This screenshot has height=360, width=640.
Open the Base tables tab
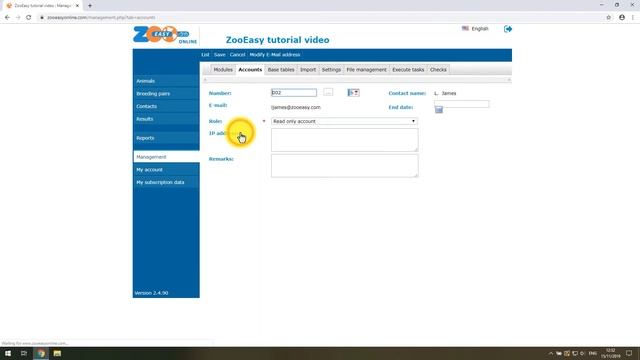click(281, 70)
